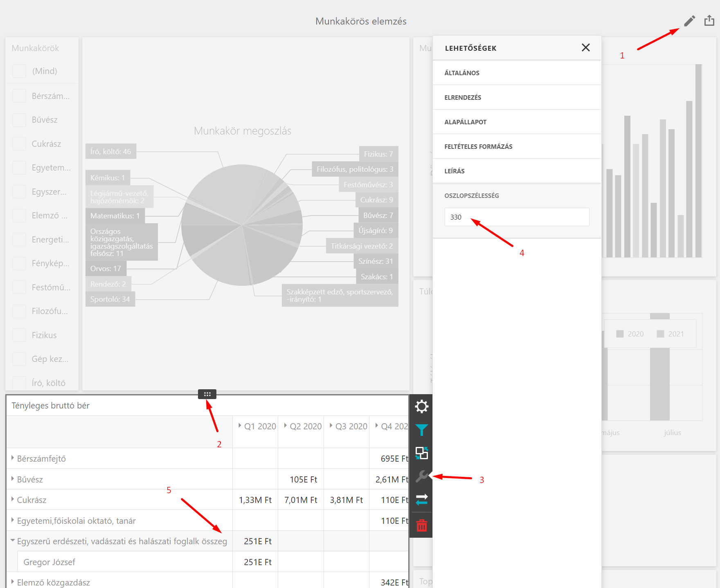Click the Fizikus: 7 pie label
720x588 pixels.
pyautogui.click(x=378, y=154)
